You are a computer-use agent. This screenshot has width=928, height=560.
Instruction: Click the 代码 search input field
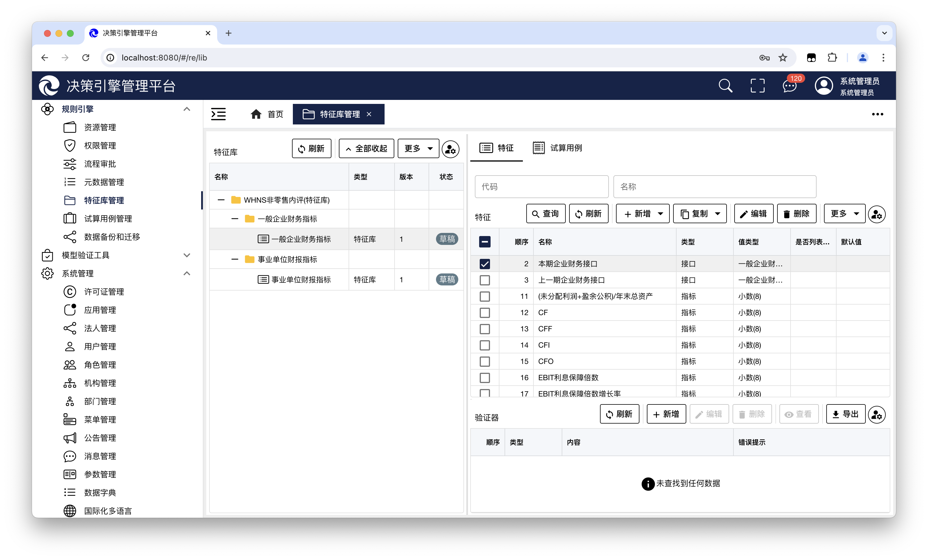point(541,187)
